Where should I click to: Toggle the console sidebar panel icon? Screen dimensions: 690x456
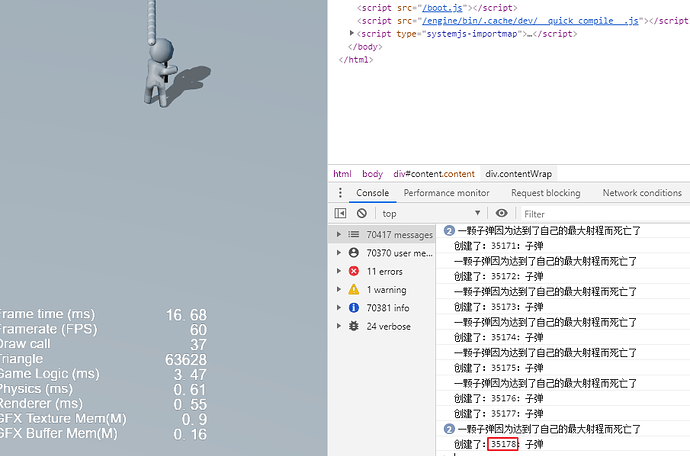tap(340, 213)
